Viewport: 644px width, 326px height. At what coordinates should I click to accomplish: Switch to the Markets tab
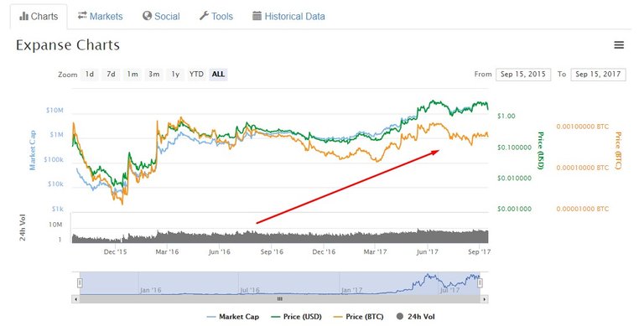coord(101,17)
